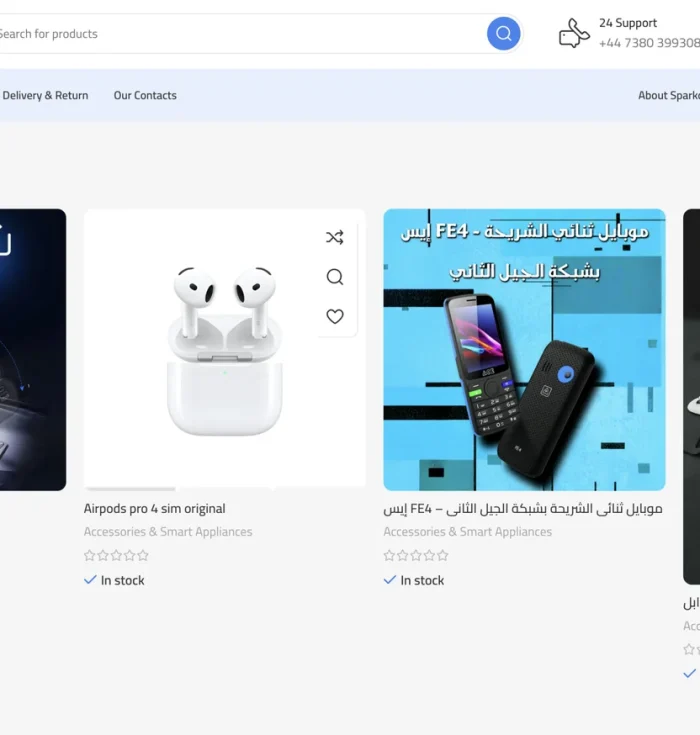This screenshot has width=700, height=735.
Task: Open About Spark menu item
Action: tap(669, 95)
